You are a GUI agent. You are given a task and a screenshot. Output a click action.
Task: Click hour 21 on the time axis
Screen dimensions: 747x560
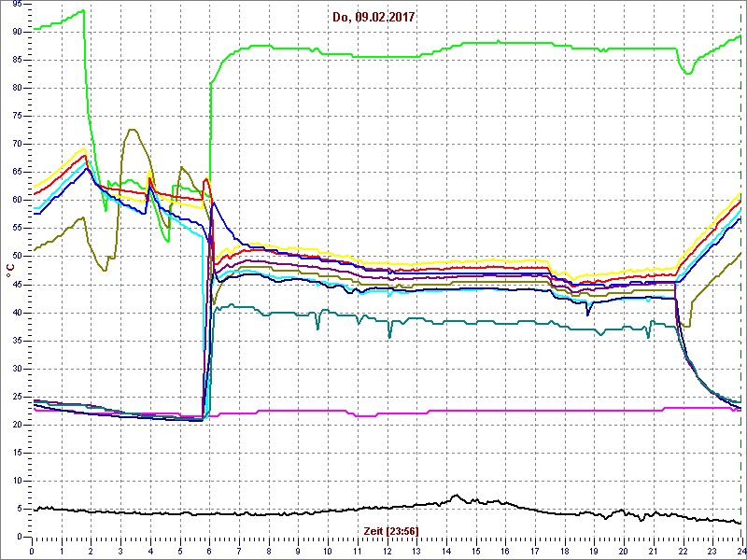click(x=653, y=550)
